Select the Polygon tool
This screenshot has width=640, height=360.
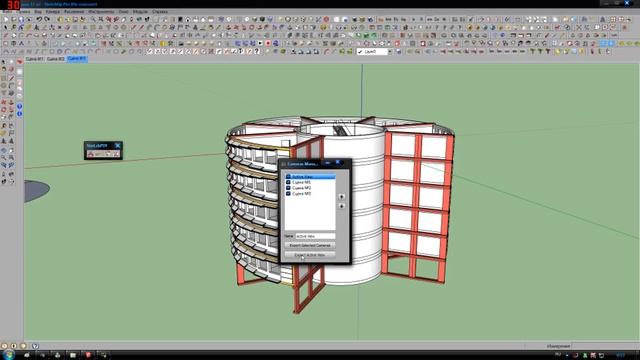pyautogui.click(x=4, y=93)
